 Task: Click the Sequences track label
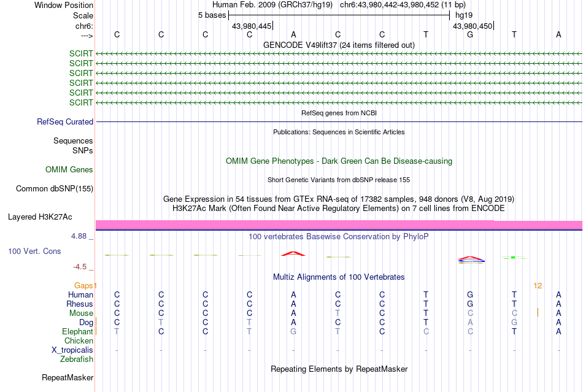[x=73, y=141]
